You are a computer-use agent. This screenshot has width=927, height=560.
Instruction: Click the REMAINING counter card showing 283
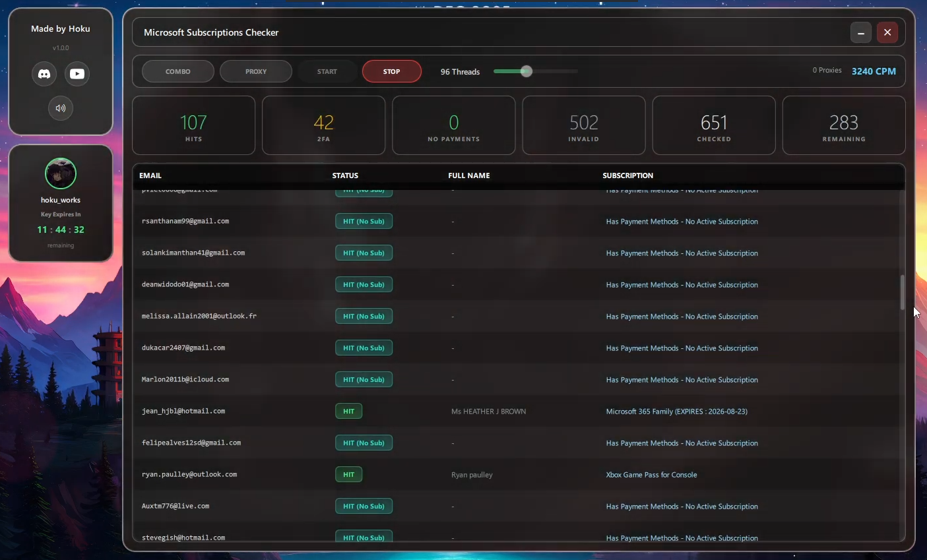tap(844, 125)
